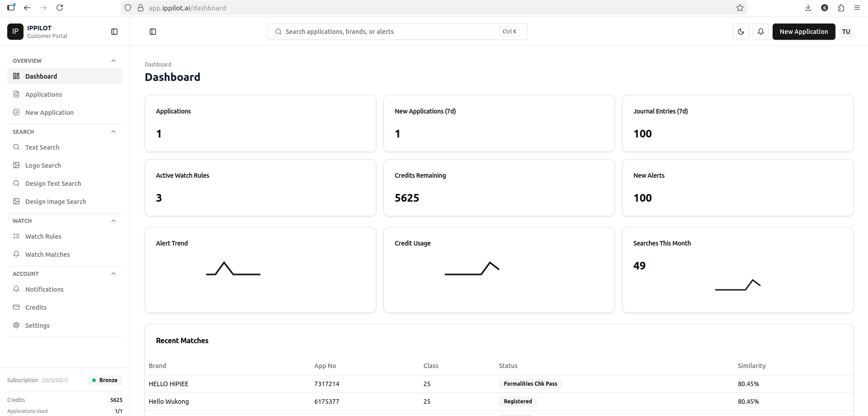Toggle dark mode with the moon icon

coord(741,32)
